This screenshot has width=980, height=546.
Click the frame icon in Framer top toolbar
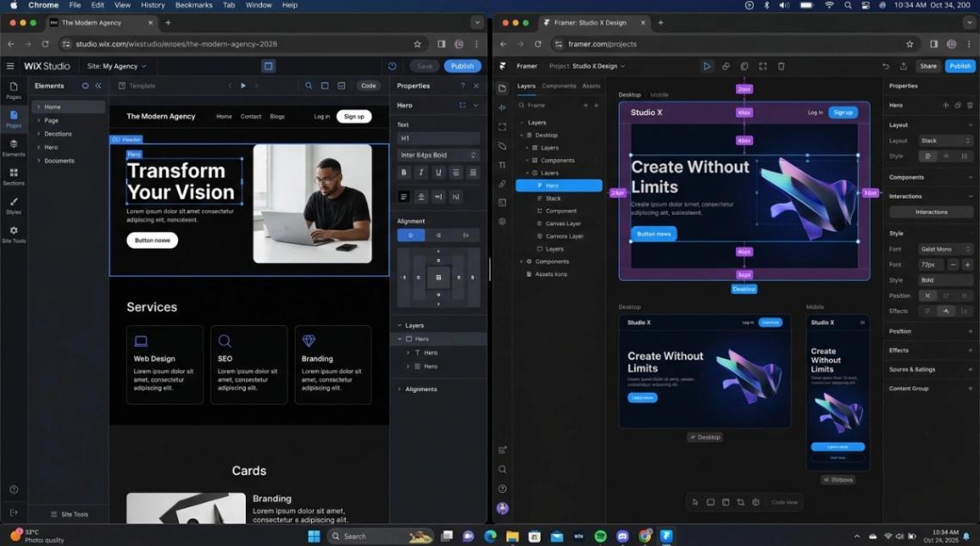[x=763, y=65]
